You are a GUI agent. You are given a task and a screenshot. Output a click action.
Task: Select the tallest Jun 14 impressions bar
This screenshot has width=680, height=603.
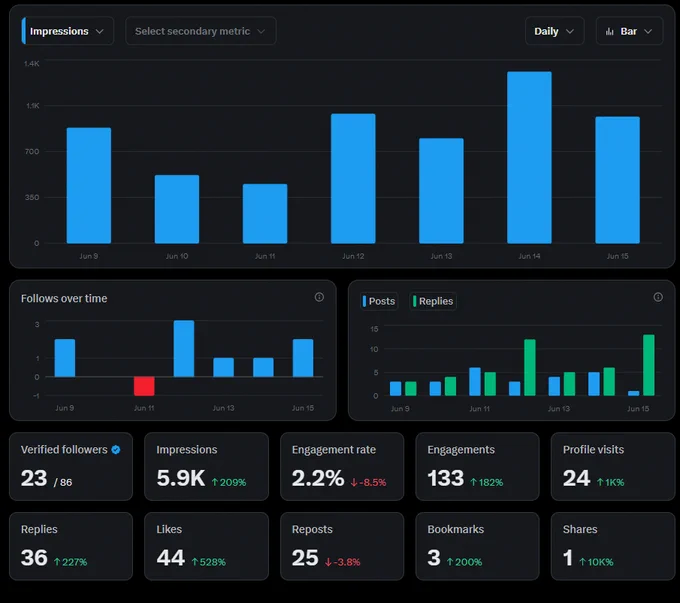(530, 157)
